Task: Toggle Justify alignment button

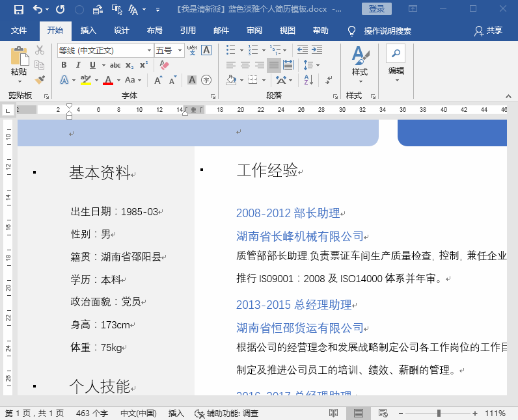Action: pyautogui.click(x=273, y=65)
